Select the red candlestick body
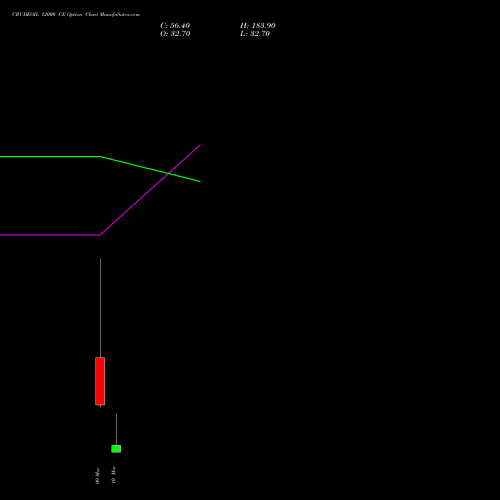This screenshot has height=500, width=500. [100, 381]
